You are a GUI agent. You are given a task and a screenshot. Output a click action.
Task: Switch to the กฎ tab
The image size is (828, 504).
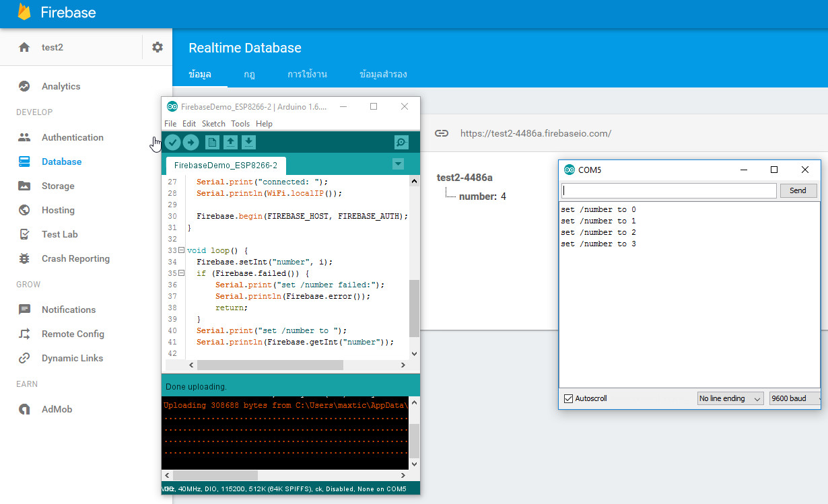(x=249, y=74)
